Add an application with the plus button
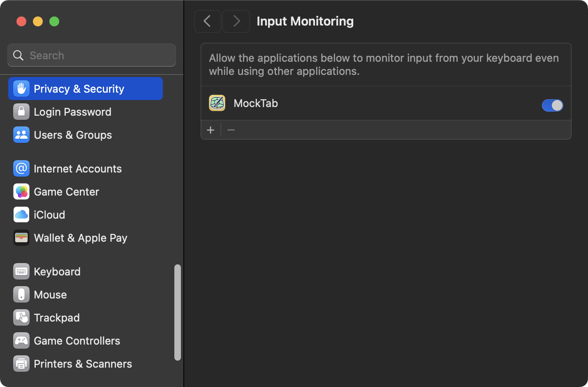Image resolution: width=588 pixels, height=387 pixels. 211,130
